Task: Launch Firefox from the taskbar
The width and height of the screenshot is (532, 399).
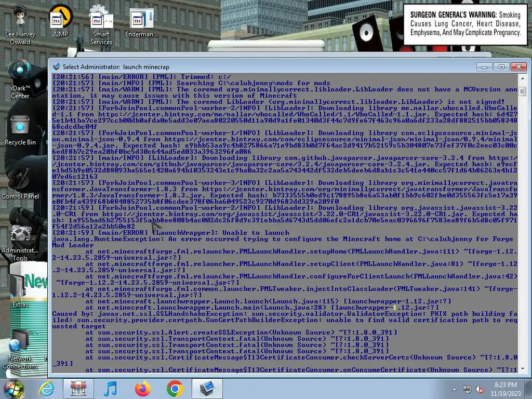Action: tap(142, 389)
